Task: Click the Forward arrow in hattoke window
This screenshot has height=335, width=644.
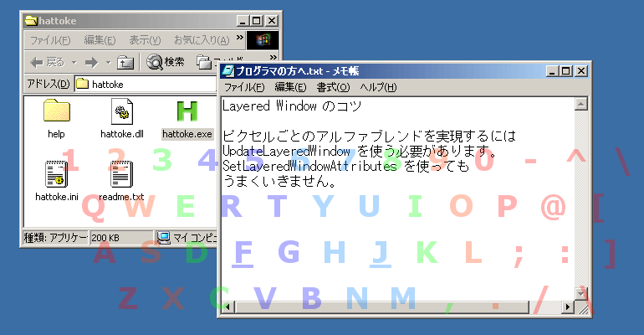Action: (91, 63)
